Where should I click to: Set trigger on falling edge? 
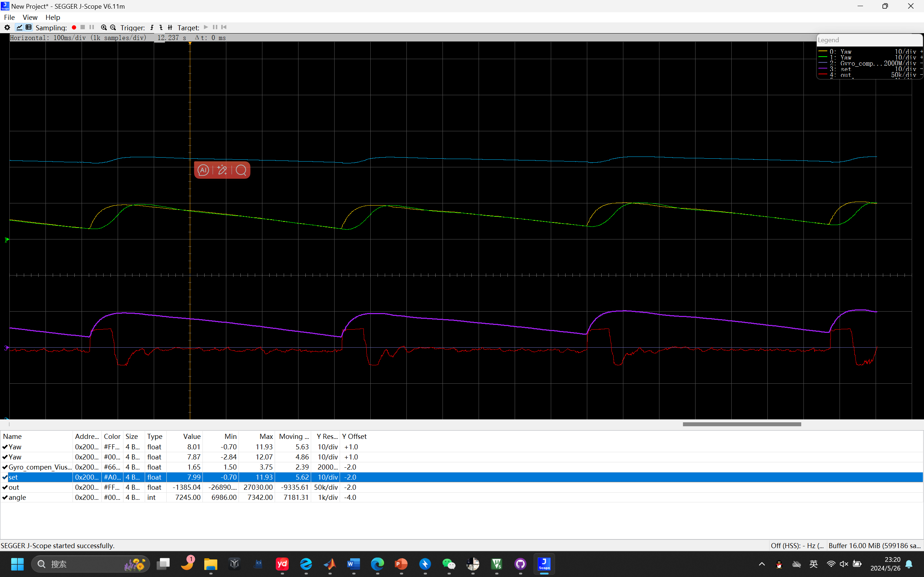[161, 27]
